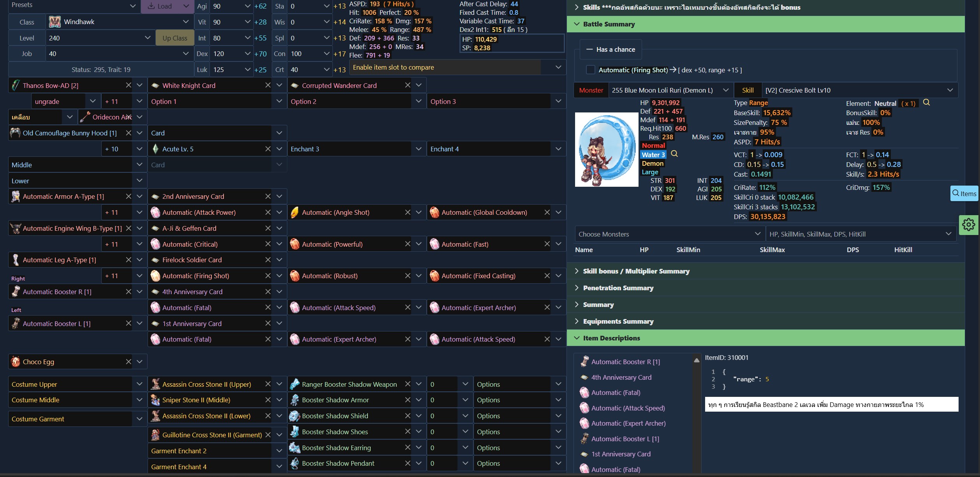This screenshot has height=477, width=980.
Task: Click the Ranger Booster Shadow Weapon icon
Action: tap(295, 384)
